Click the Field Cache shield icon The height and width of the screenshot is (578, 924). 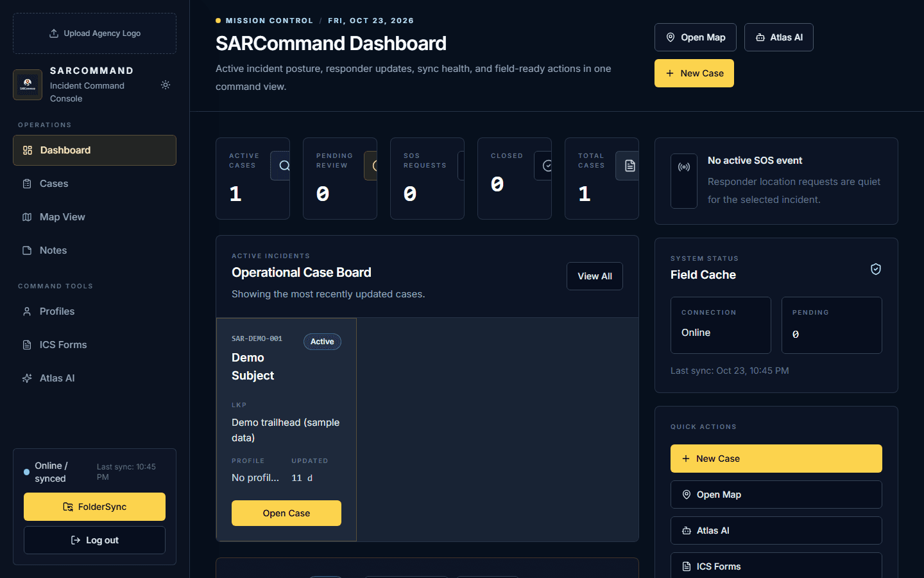(876, 269)
